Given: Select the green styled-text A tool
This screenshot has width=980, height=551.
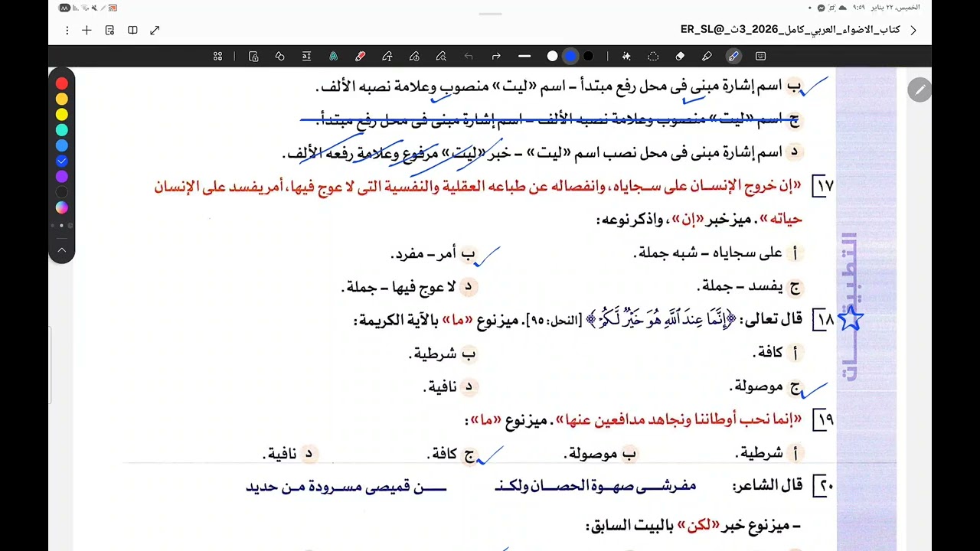Looking at the screenshot, I should [334, 56].
